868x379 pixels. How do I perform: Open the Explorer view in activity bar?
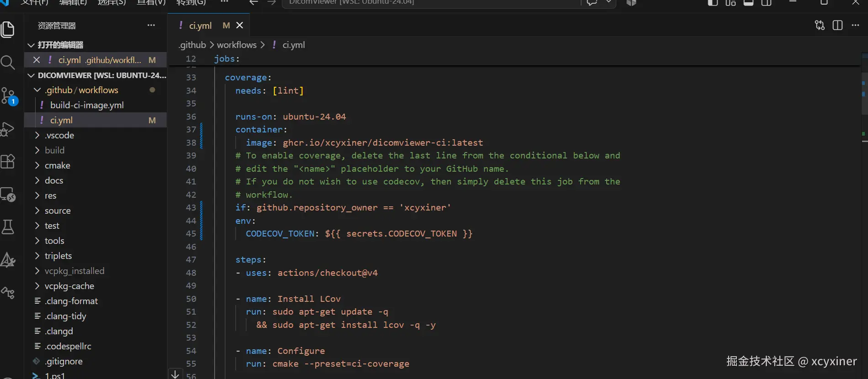point(8,30)
